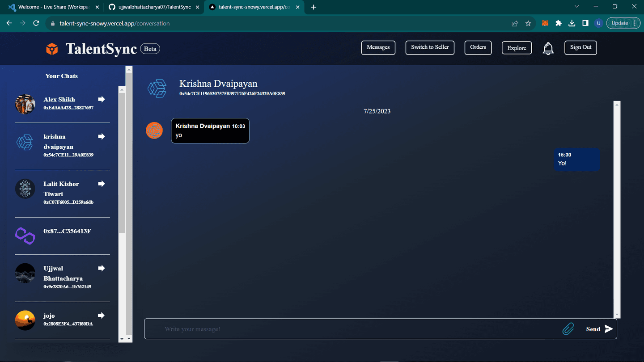
Task: Click the yo message bubble
Action: point(210,130)
